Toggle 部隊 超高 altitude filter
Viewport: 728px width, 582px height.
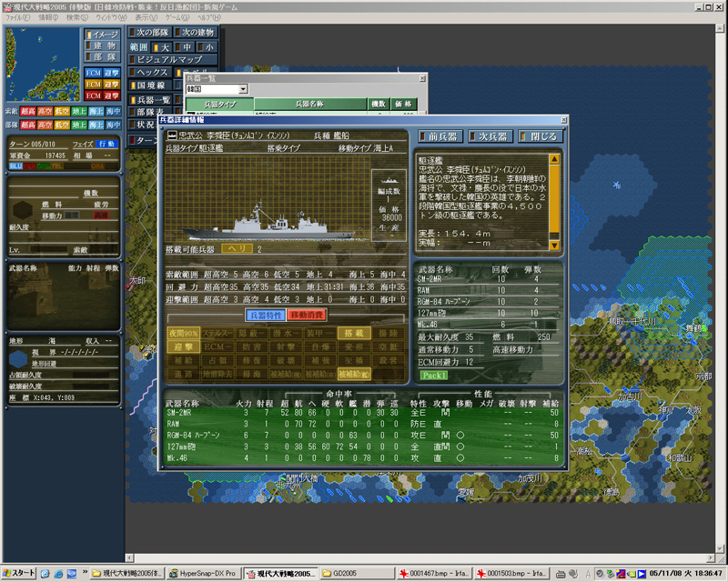click(x=28, y=125)
